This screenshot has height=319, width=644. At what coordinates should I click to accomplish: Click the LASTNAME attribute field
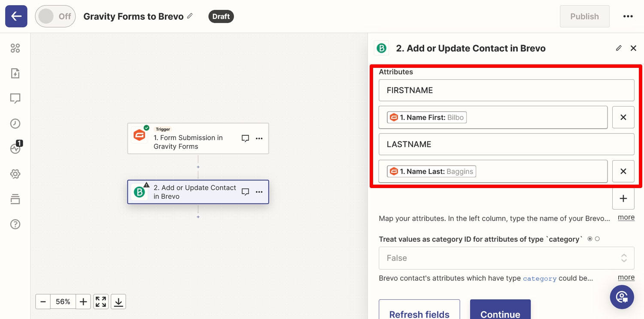pyautogui.click(x=507, y=144)
